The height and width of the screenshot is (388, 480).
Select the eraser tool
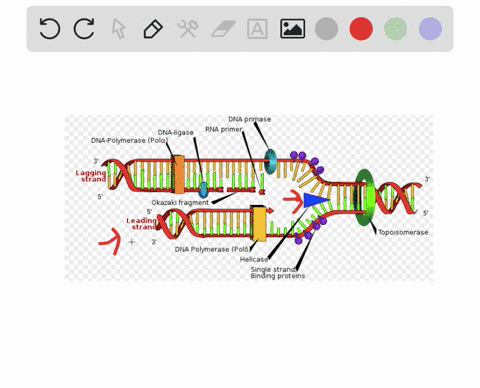pos(223,29)
